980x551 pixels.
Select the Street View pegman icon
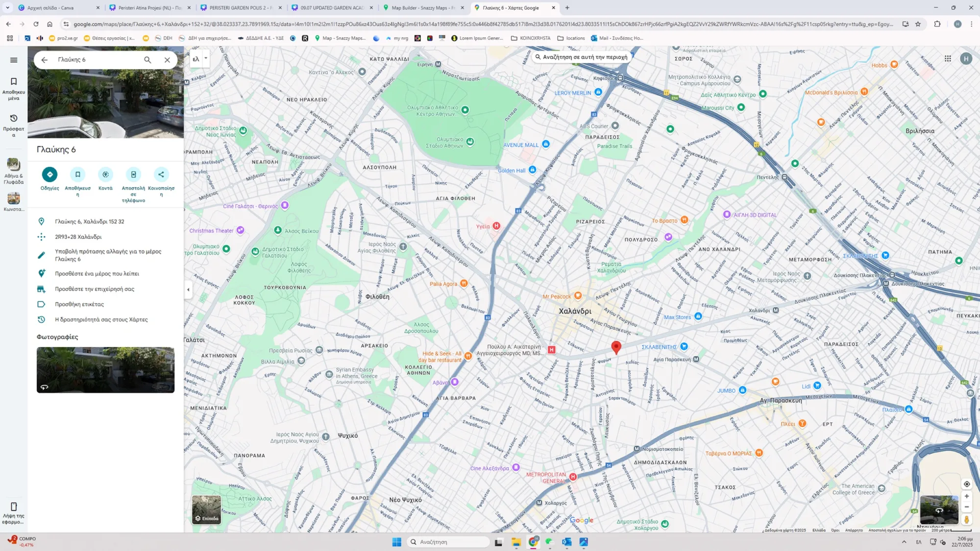tap(966, 520)
